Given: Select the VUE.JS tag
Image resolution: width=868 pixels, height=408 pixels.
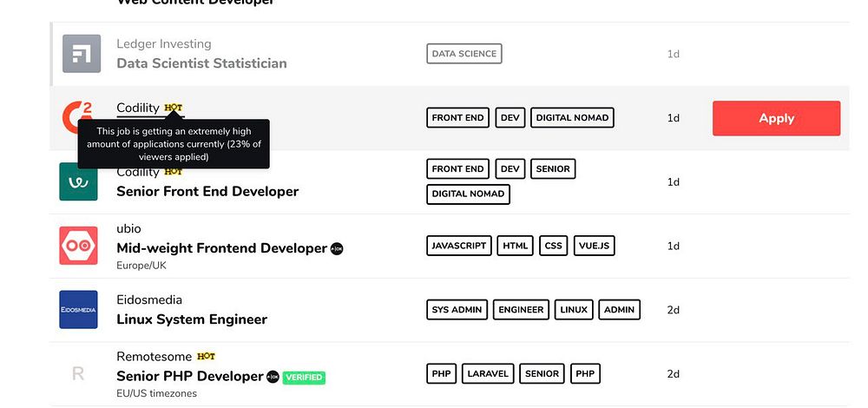Looking at the screenshot, I should click(x=594, y=246).
